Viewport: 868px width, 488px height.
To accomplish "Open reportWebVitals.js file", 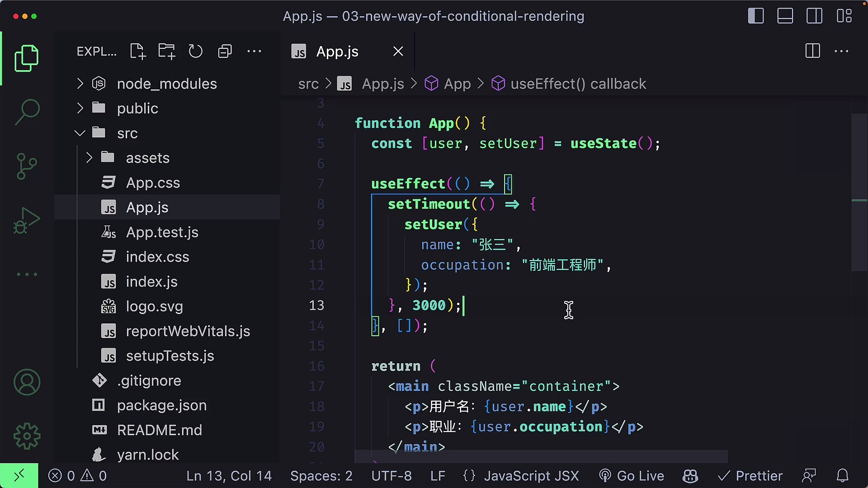I will click(x=167, y=331).
